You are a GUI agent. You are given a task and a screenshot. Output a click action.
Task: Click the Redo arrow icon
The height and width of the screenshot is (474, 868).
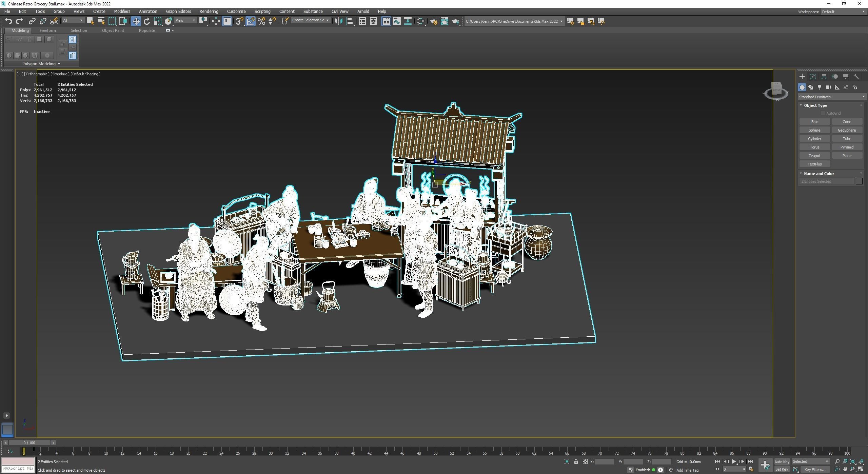coord(19,21)
